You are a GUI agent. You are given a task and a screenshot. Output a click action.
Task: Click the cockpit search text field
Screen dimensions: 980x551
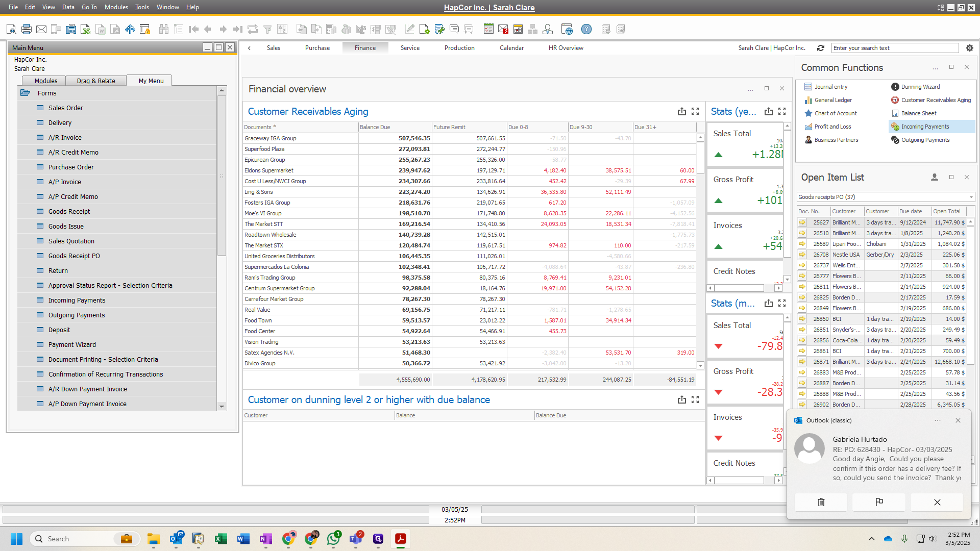pos(895,48)
